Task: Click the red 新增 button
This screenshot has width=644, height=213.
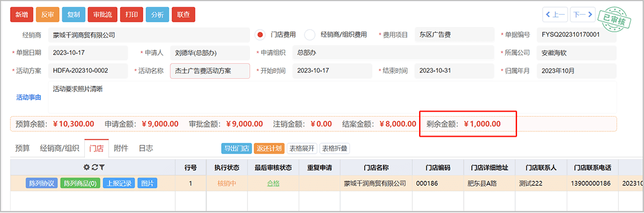Action: click(22, 15)
